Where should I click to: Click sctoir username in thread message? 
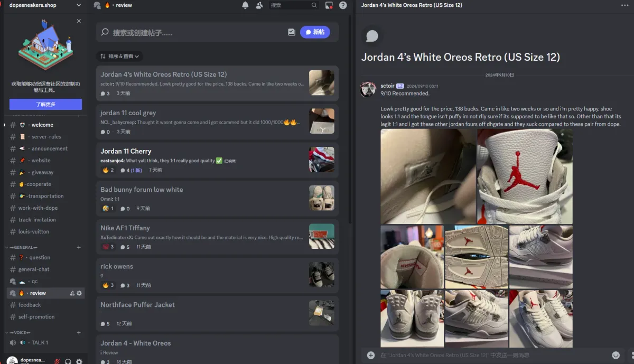pos(387,86)
